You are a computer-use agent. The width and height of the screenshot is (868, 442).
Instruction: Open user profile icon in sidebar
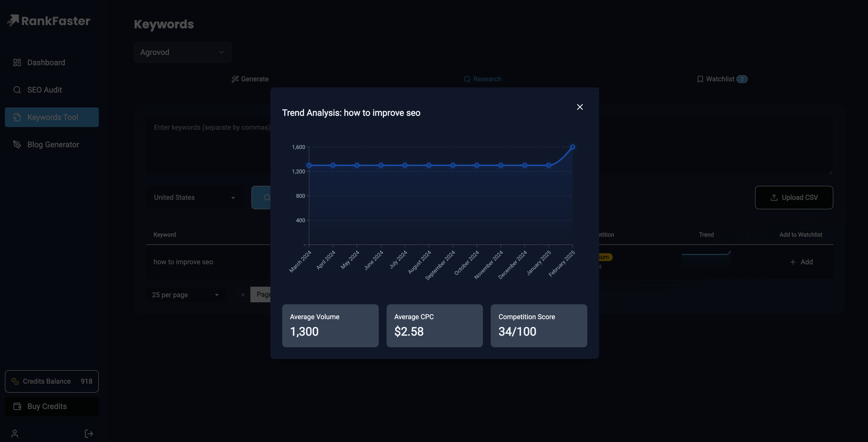tap(14, 434)
